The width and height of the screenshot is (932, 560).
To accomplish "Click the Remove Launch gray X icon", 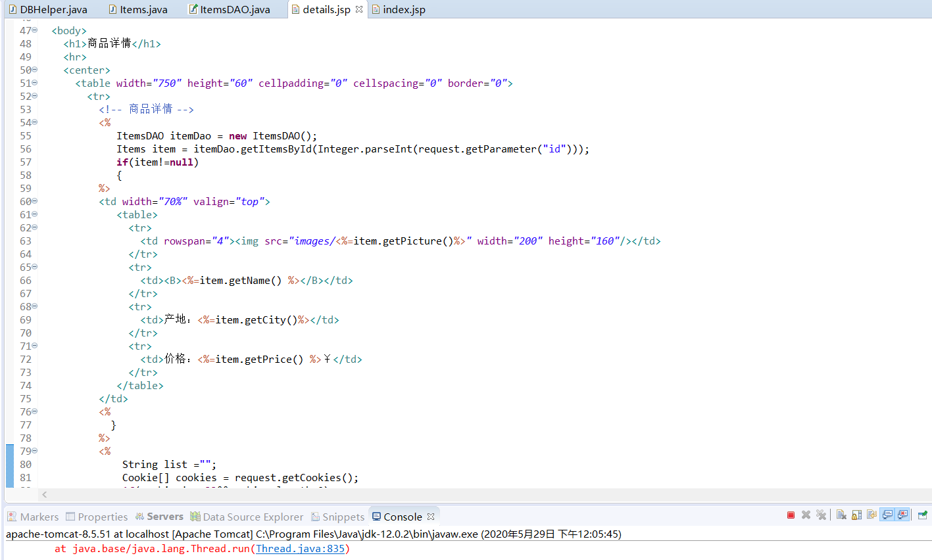I will coord(806,515).
